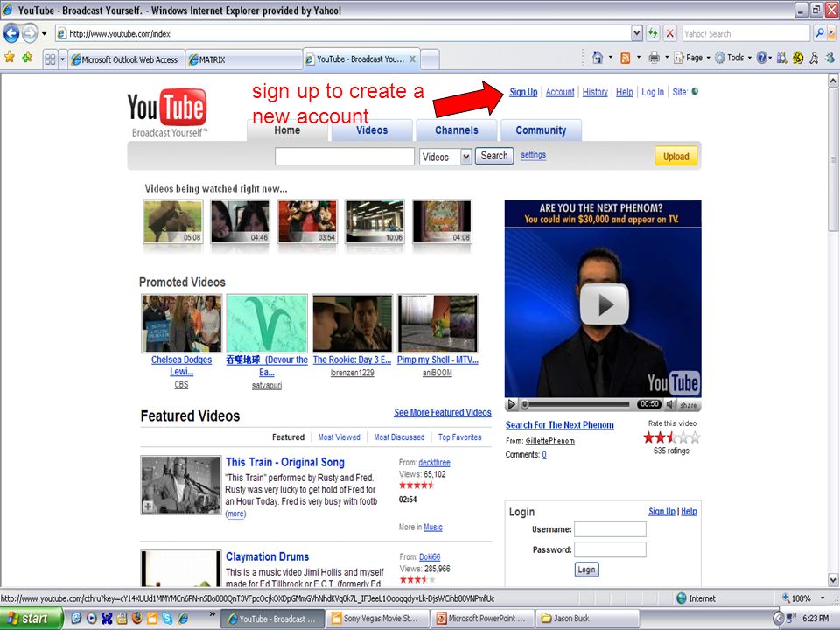Viewport: 840px width, 630px height.
Task: Open the YouTube Channels tab
Action: [457, 130]
